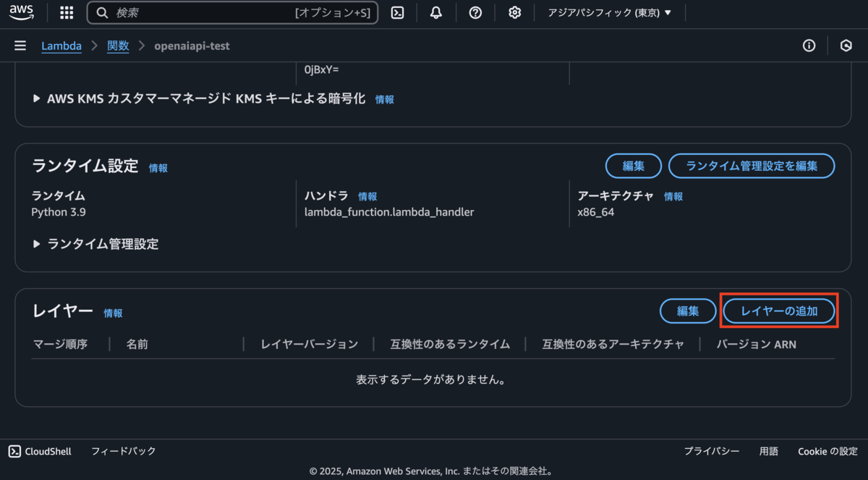Viewport: 868px width, 480px height.
Task: Click ランタイム管理設定を編集 button
Action: 752,166
